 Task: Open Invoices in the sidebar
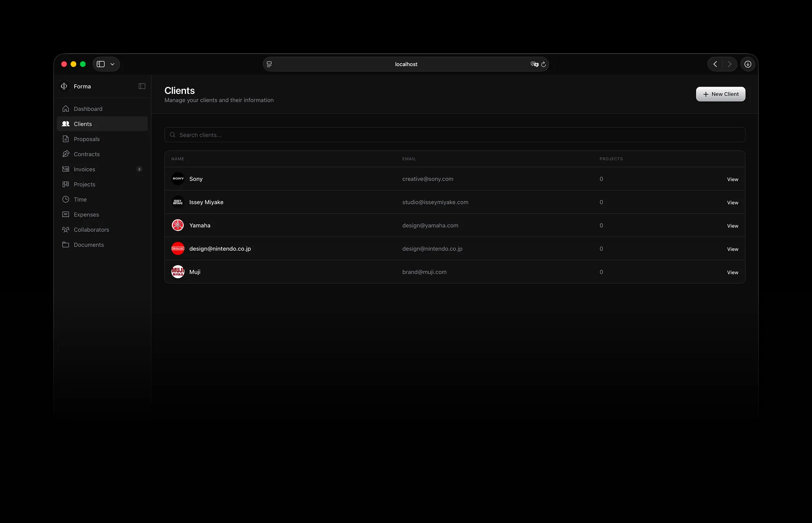[84, 169]
